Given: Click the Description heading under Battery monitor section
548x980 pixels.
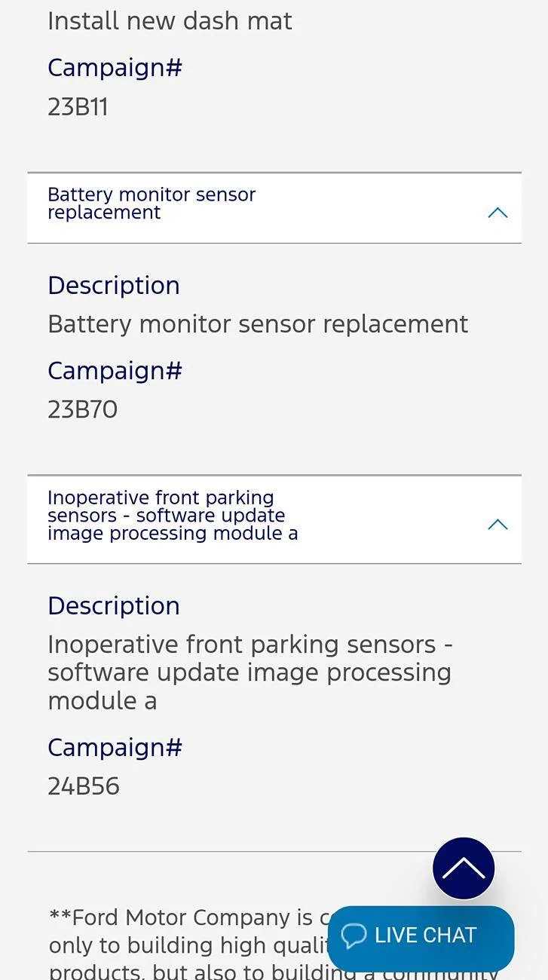Looking at the screenshot, I should (x=114, y=286).
